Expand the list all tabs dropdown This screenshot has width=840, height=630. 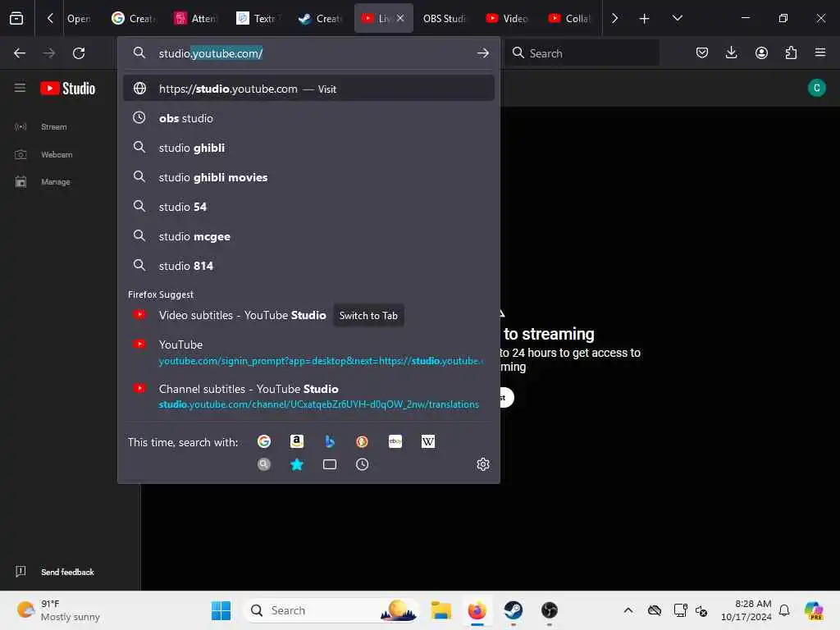677,18
